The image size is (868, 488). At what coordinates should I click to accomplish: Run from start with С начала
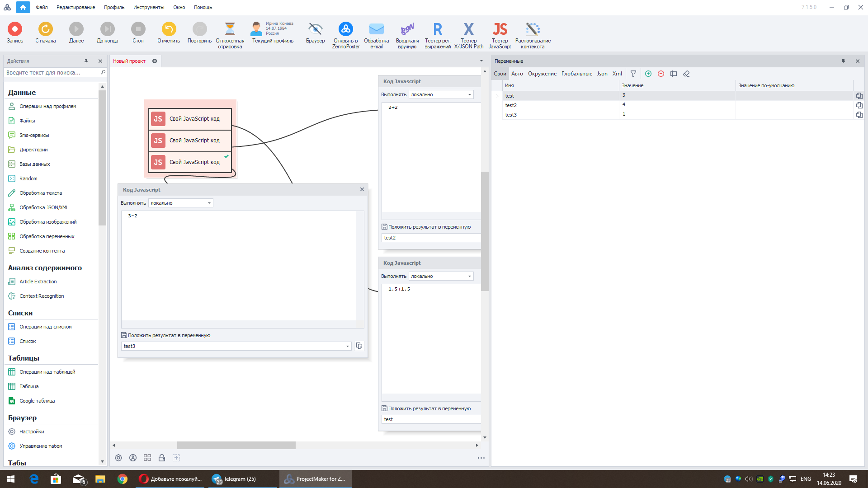46,33
